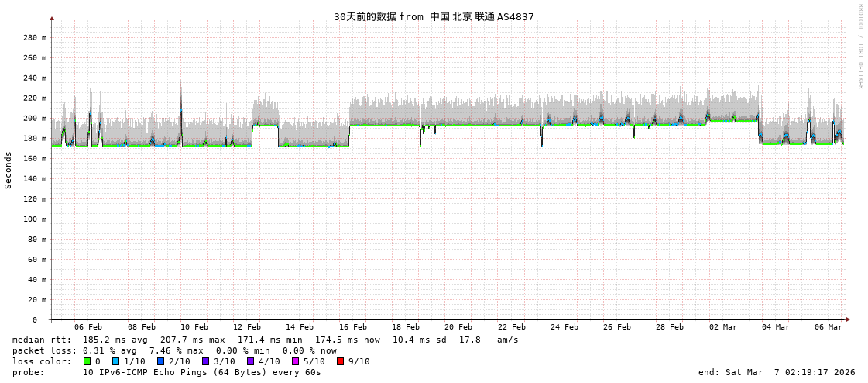Click the RRDTOOL / TOBI OETIKER watermark
Viewport: 868px width, 383px height.
tap(859, 47)
